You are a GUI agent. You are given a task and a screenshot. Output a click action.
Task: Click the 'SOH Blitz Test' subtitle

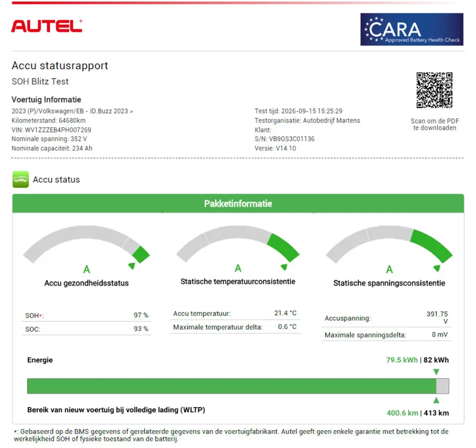(x=40, y=81)
